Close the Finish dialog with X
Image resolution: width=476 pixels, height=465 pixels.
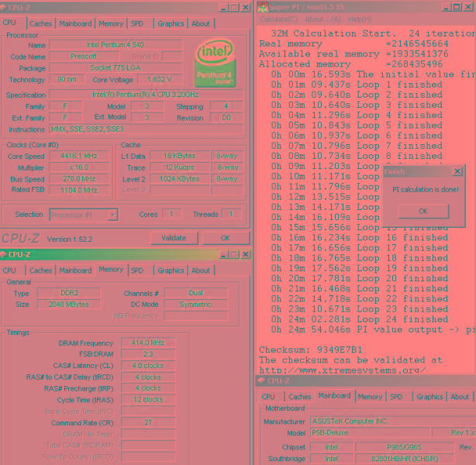click(457, 171)
